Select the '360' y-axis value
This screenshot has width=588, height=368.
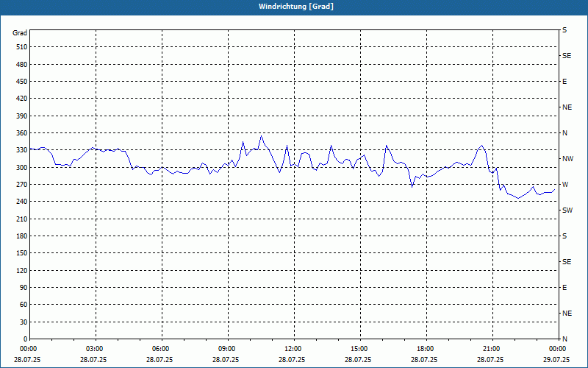(x=22, y=133)
